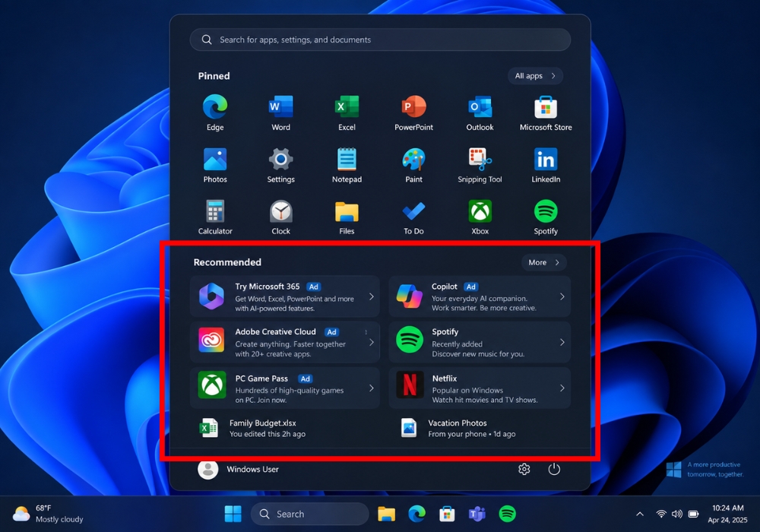Click the Adobe Creative Cloud options dots
This screenshot has height=532, width=760.
(x=366, y=332)
